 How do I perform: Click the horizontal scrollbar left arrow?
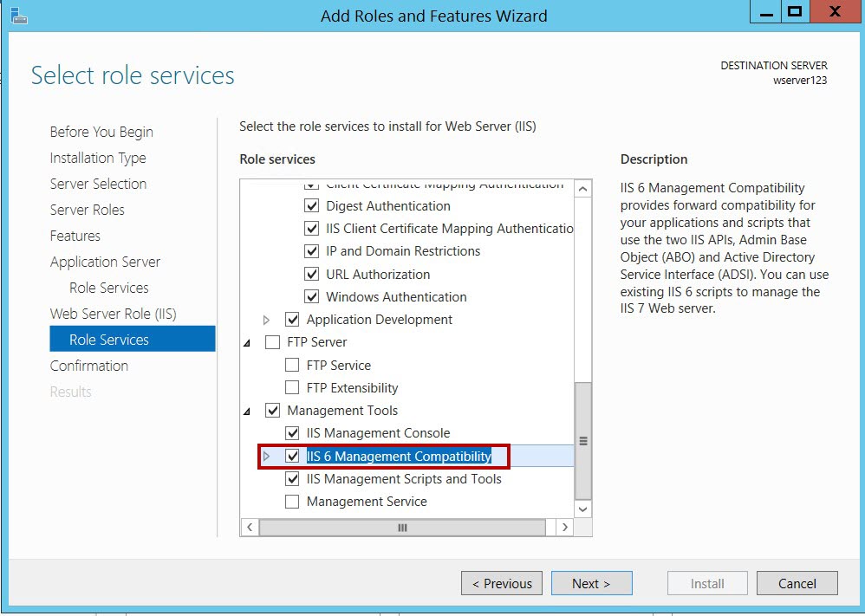[250, 528]
